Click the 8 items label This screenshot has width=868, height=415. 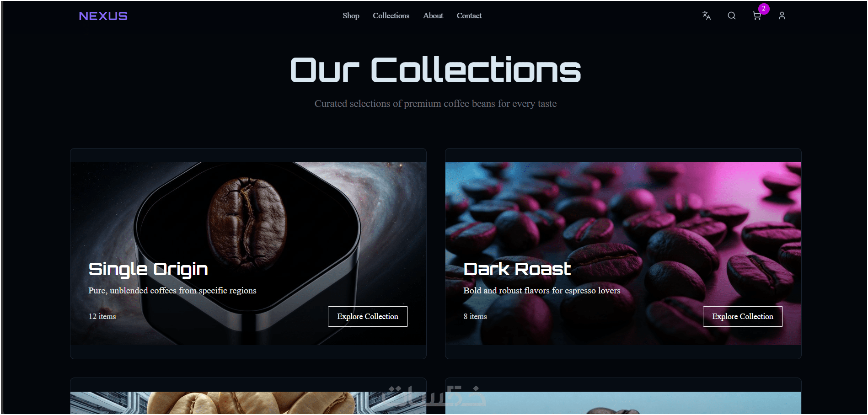(x=475, y=316)
